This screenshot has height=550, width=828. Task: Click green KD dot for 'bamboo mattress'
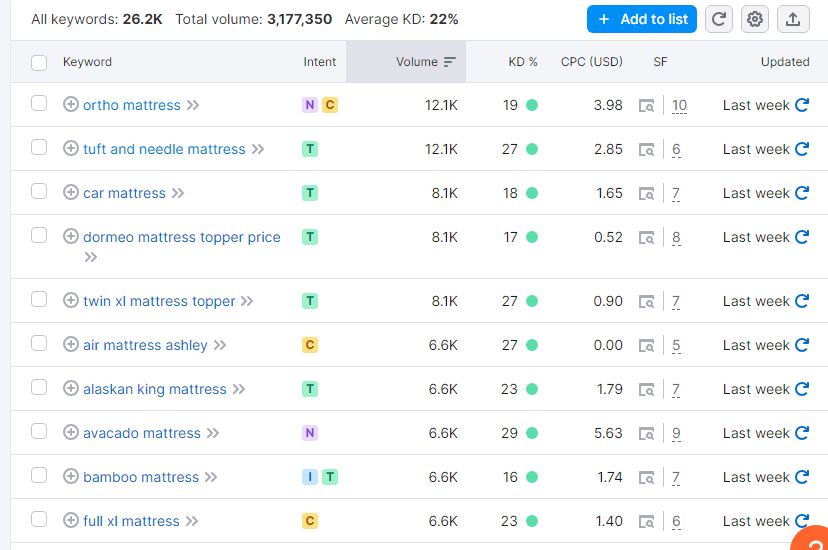[532, 477]
